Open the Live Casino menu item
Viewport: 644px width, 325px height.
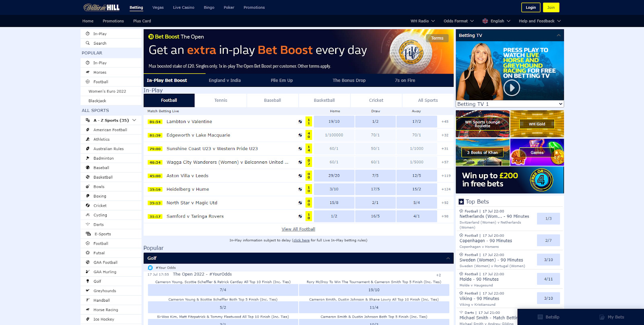click(x=184, y=7)
